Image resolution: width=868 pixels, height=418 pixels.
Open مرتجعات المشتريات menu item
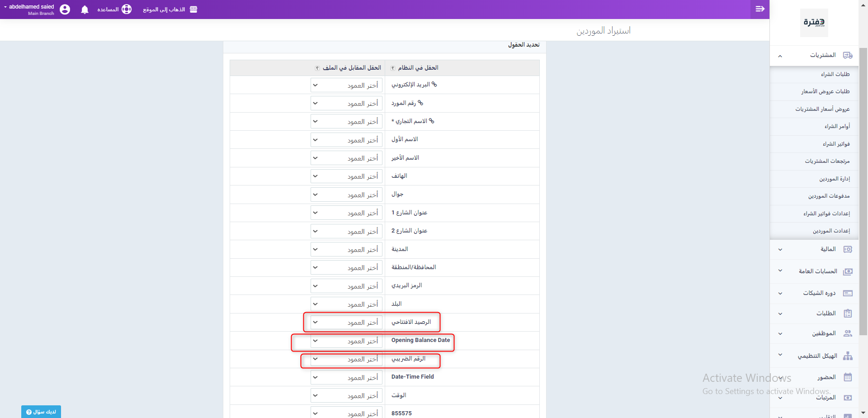click(x=814, y=161)
